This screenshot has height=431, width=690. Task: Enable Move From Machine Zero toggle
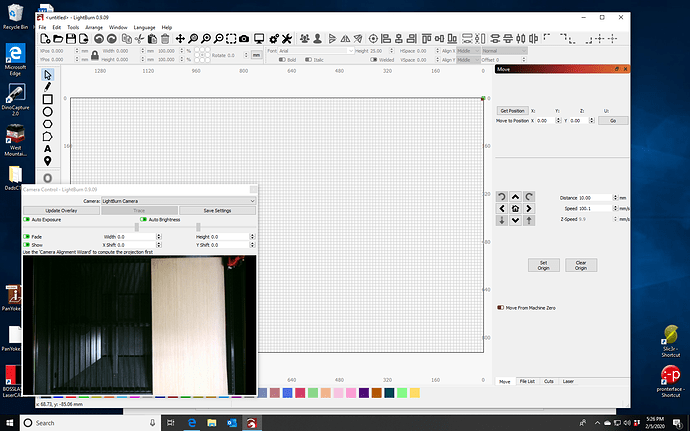[x=500, y=308]
